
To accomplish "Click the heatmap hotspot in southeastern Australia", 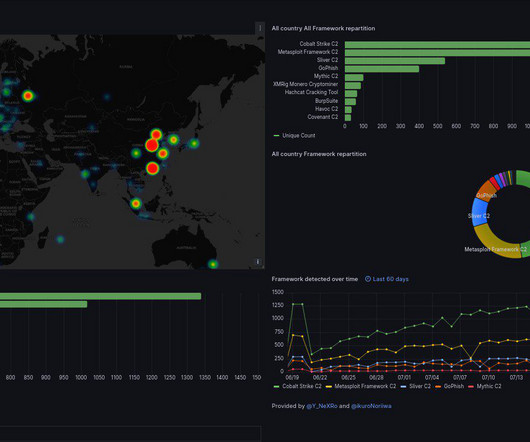I will (213, 264).
